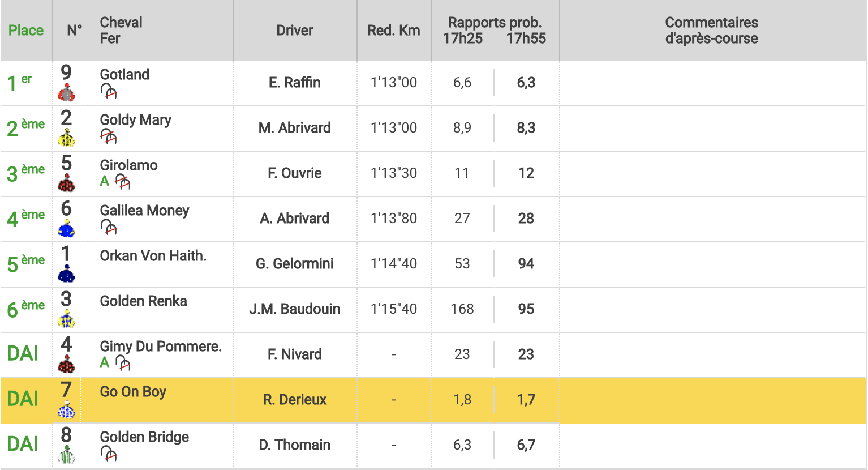The height and width of the screenshot is (470, 868).
Task: Select the horse name Galilea Money
Action: 145,211
